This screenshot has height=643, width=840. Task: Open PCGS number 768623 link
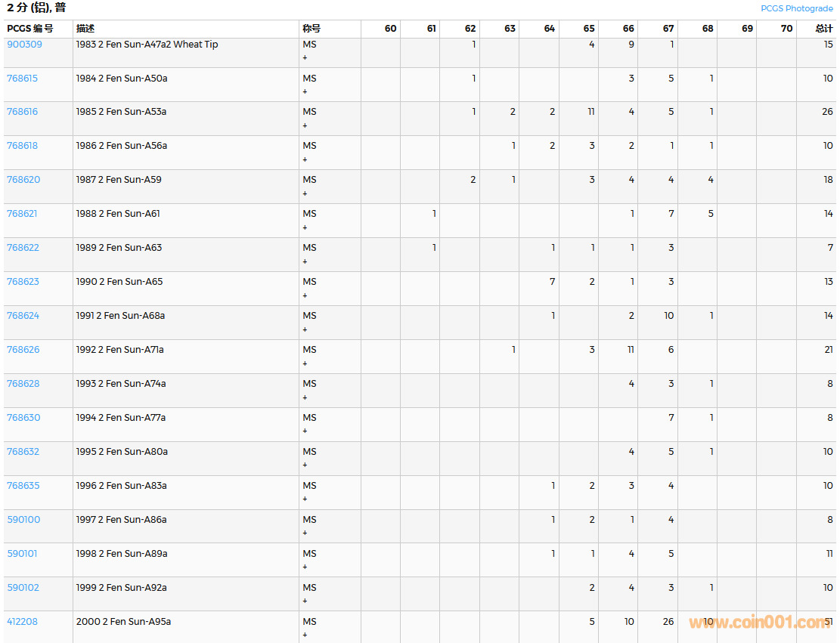coord(22,282)
